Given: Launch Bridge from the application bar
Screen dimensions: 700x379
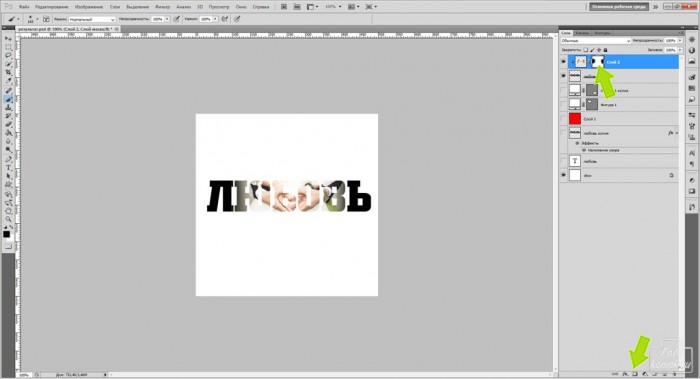Looking at the screenshot, I should 284,7.
